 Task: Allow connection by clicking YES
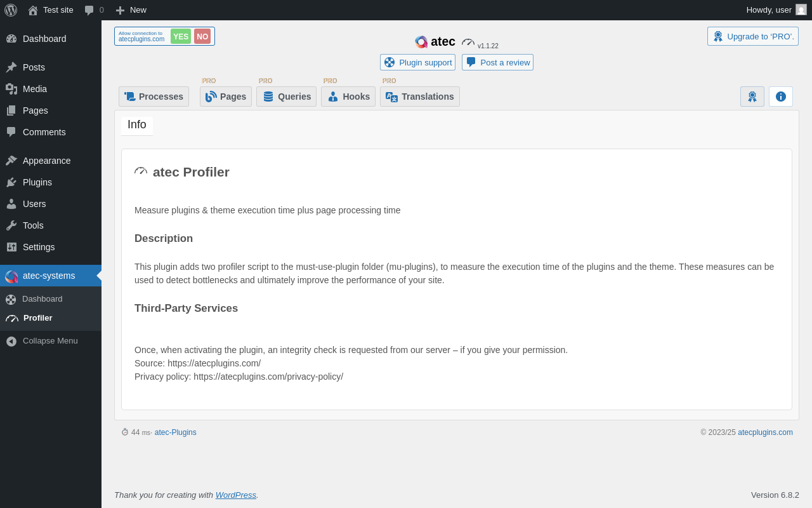(181, 36)
